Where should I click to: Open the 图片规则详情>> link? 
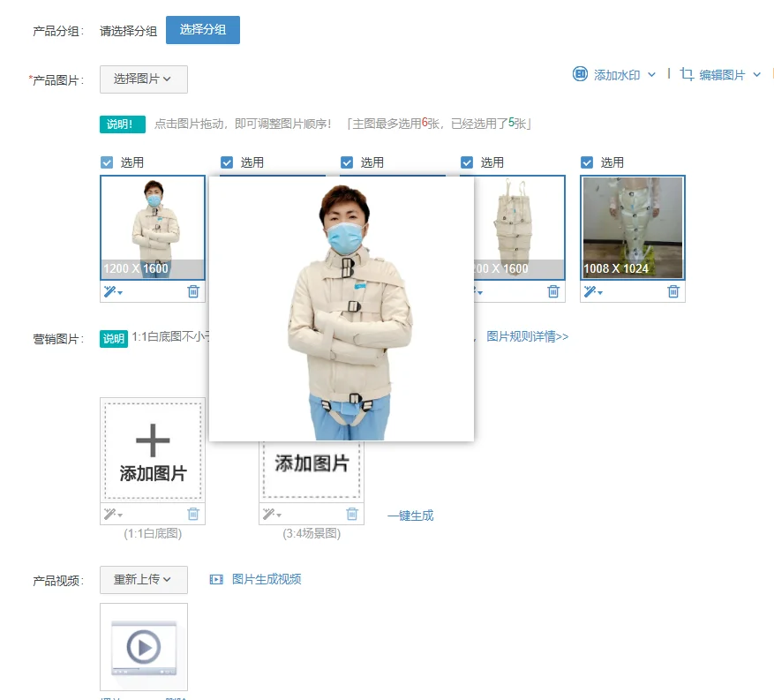527,336
